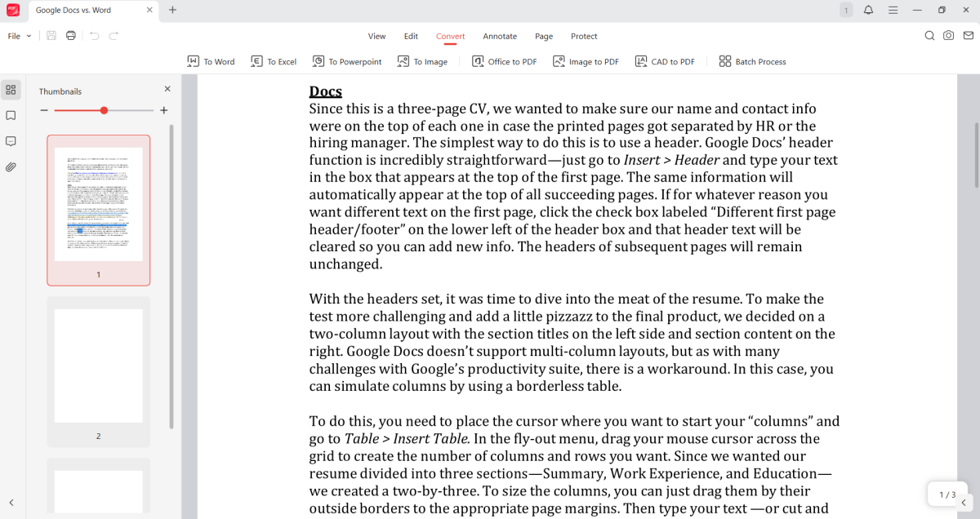
Task: Switch to the Annotate tab
Action: [500, 36]
